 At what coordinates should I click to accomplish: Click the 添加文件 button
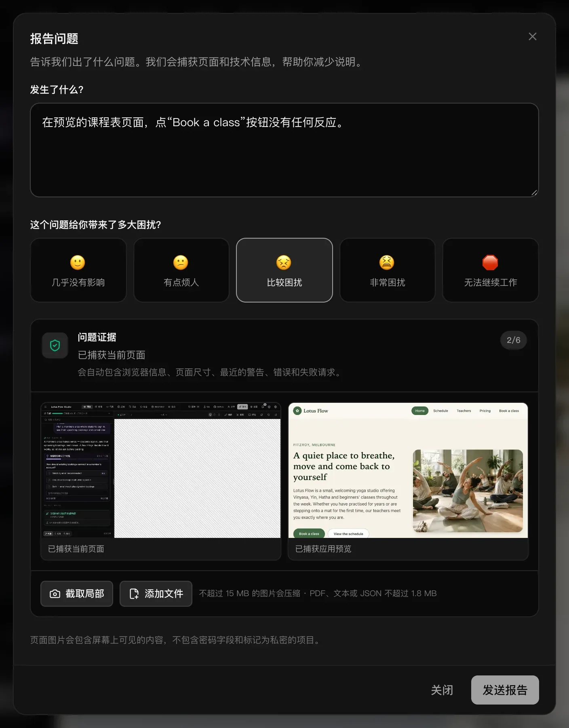pos(156,594)
